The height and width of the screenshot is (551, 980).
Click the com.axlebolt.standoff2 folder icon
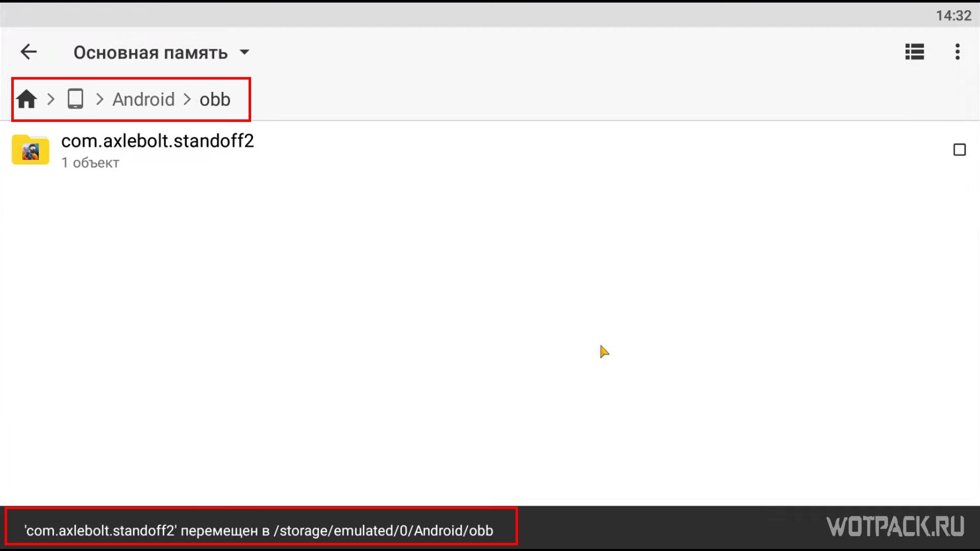pos(31,150)
